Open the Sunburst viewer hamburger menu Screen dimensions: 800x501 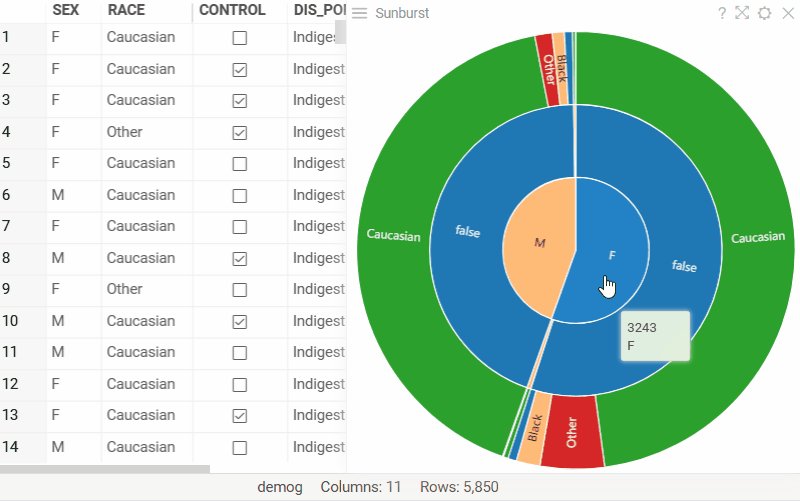click(360, 13)
